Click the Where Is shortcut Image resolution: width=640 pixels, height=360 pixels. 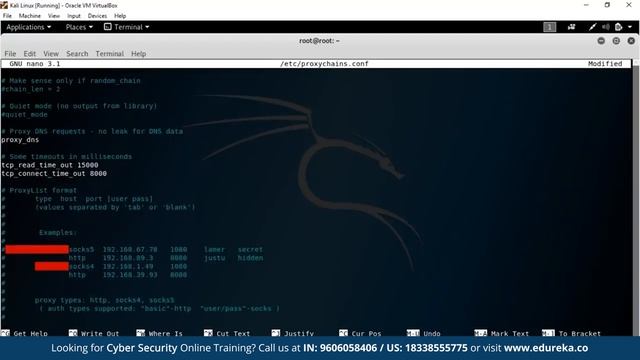point(160,333)
